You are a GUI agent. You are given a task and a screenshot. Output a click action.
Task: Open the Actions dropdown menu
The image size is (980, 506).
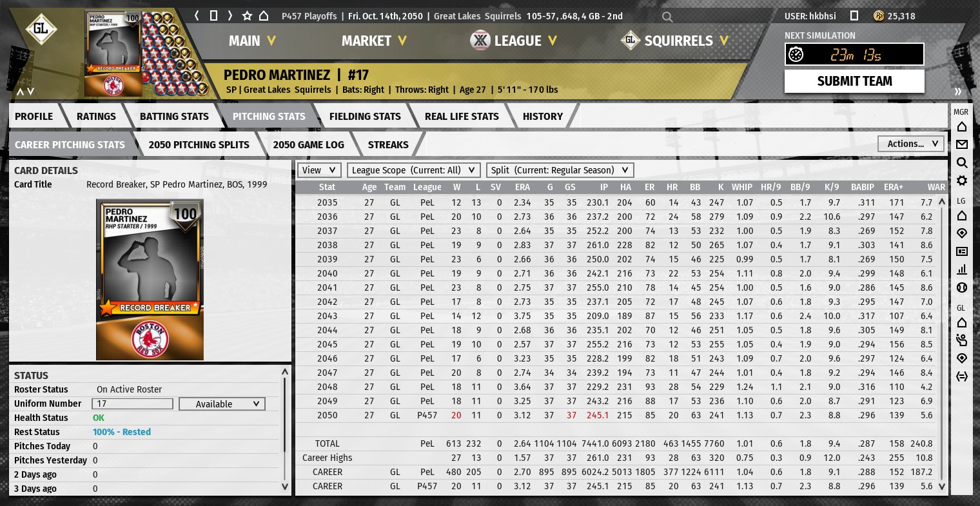(912, 144)
